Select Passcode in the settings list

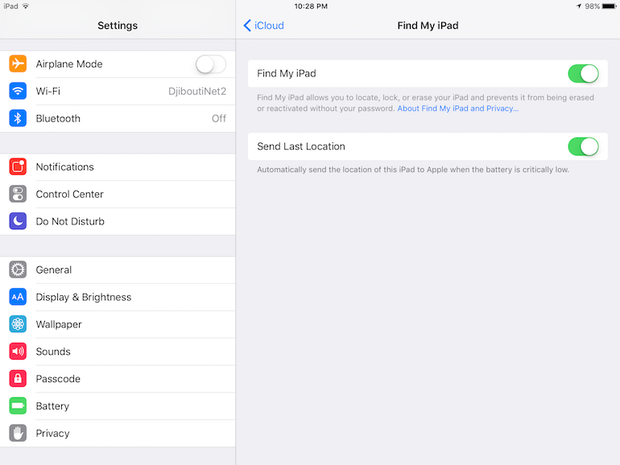click(x=58, y=379)
